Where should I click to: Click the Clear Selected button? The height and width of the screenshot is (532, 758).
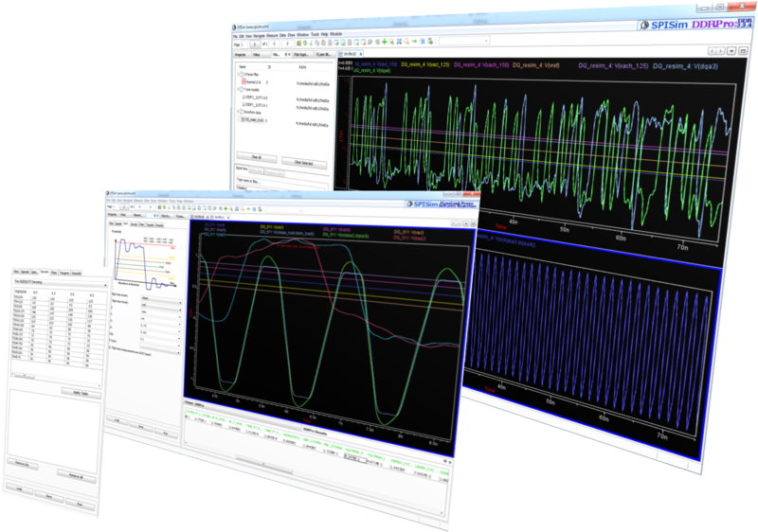[x=306, y=163]
